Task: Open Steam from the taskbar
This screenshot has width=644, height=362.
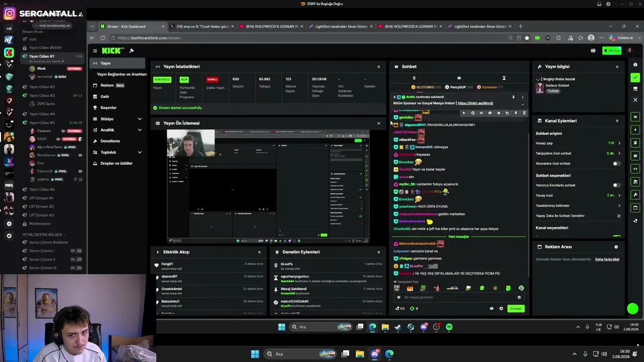Action: pyautogui.click(x=398, y=327)
